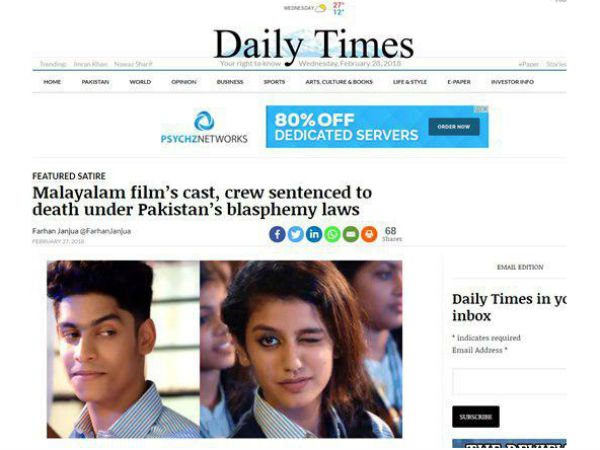600x450 pixels.
Task: Click the Psychz Networks logo
Action: pyautogui.click(x=204, y=127)
